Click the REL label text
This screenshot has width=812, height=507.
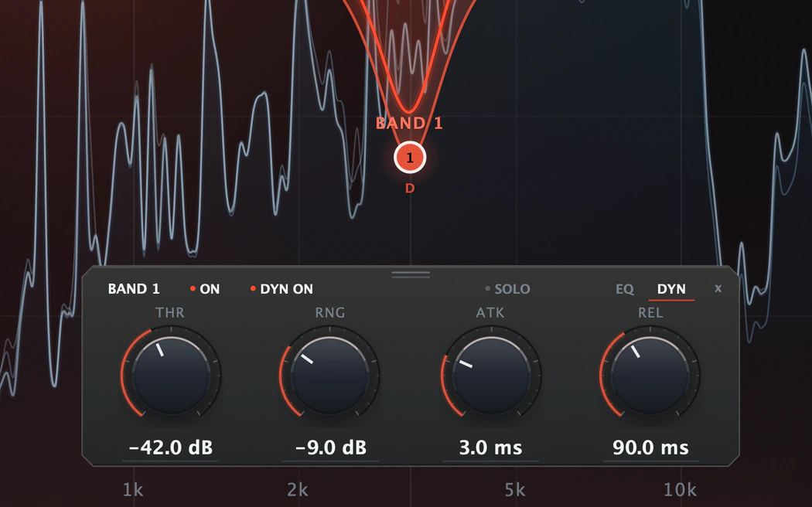[x=650, y=312]
